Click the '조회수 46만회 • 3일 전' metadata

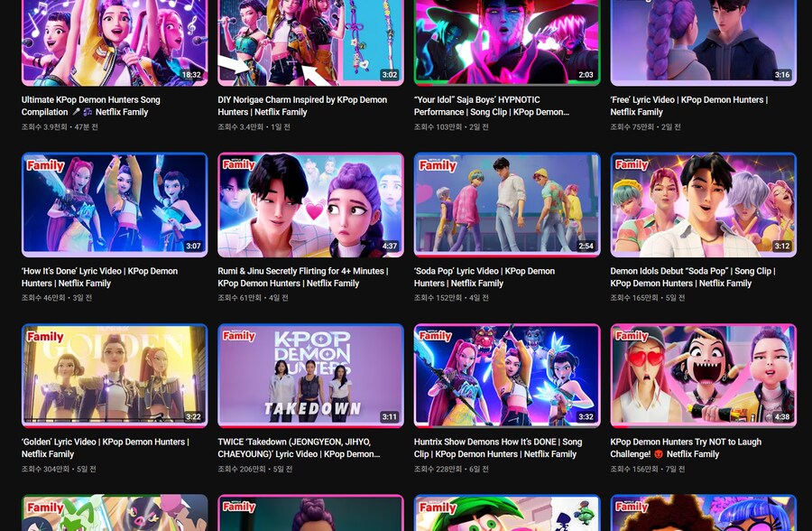[x=57, y=298]
